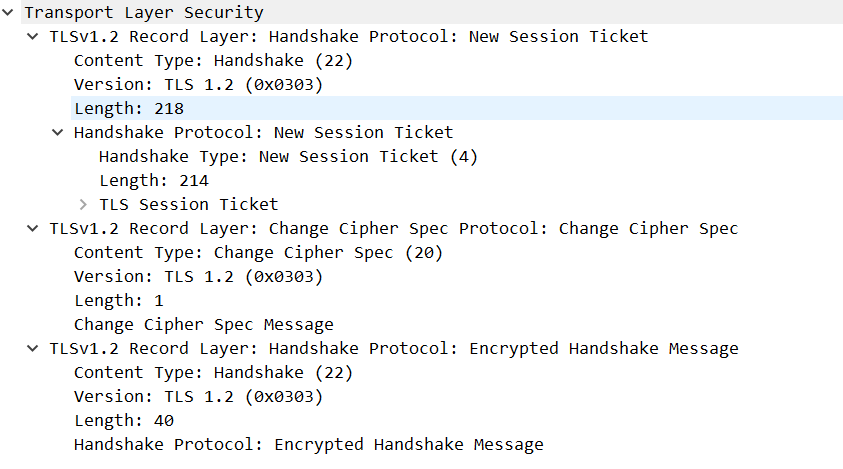Viewport: 843px width, 469px height.
Task: Collapse the Change Cipher Spec record layer
Action: pos(35,229)
